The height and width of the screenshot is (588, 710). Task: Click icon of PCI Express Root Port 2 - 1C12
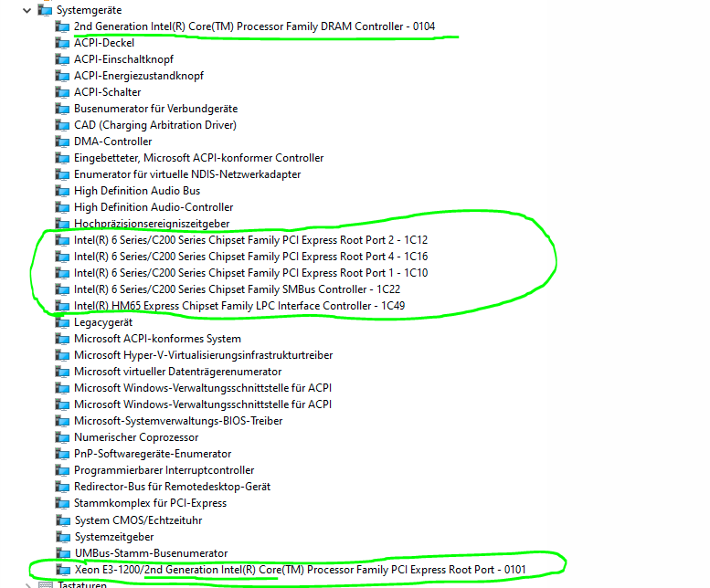tap(62, 240)
